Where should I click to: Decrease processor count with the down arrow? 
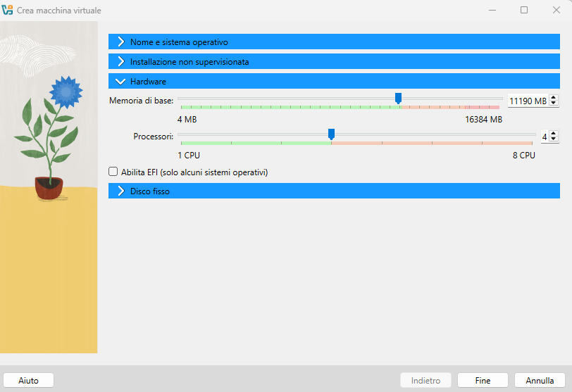554,139
